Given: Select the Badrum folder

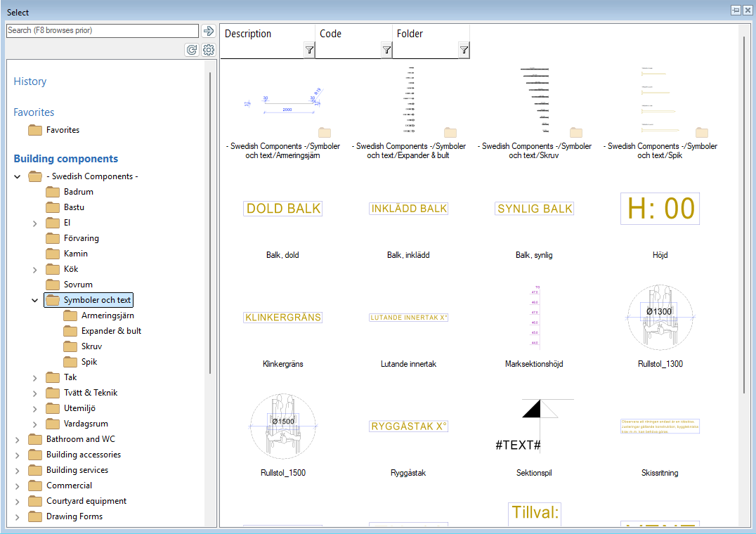Looking at the screenshot, I should [x=78, y=192].
